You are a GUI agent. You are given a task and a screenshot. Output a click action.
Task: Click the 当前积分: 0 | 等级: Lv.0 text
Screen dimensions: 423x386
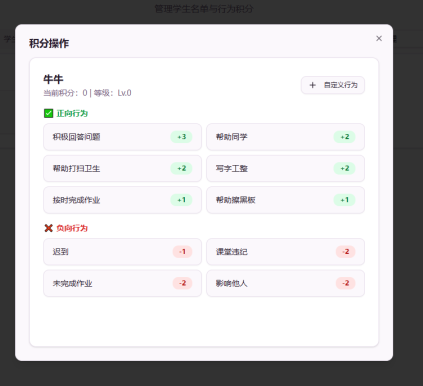click(87, 93)
